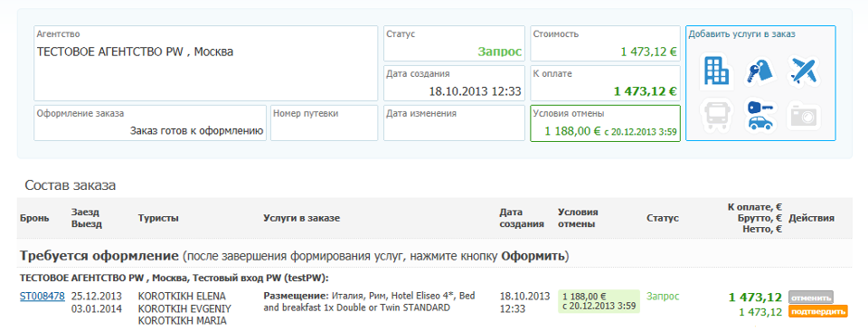Click the Статус Запрос value

point(500,52)
